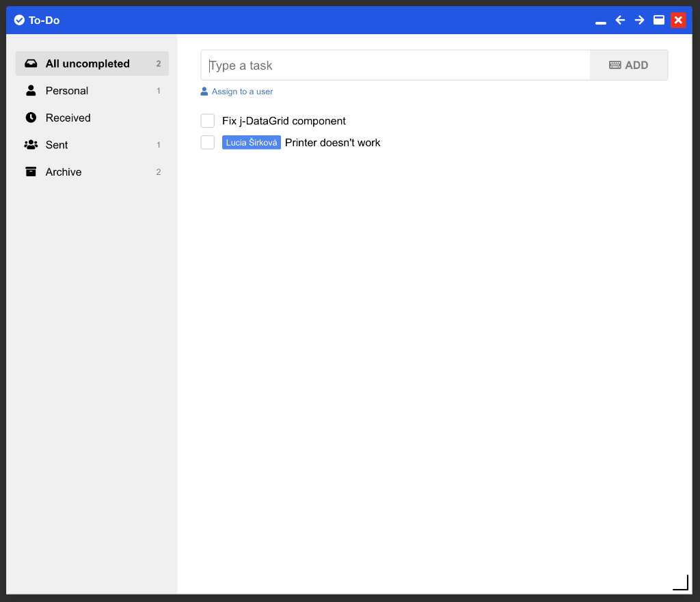Click the archive box icon beside Archive

(x=31, y=172)
